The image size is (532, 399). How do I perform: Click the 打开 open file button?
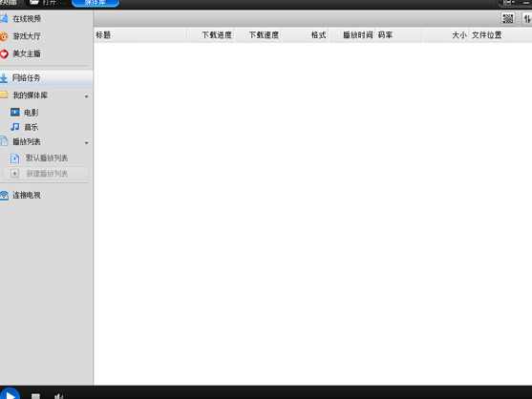[48, 3]
